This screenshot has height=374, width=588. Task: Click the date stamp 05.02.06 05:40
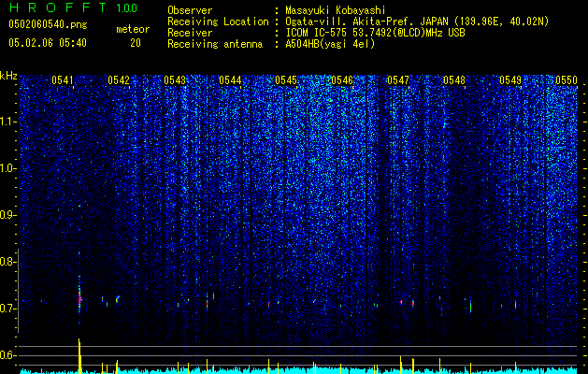48,43
